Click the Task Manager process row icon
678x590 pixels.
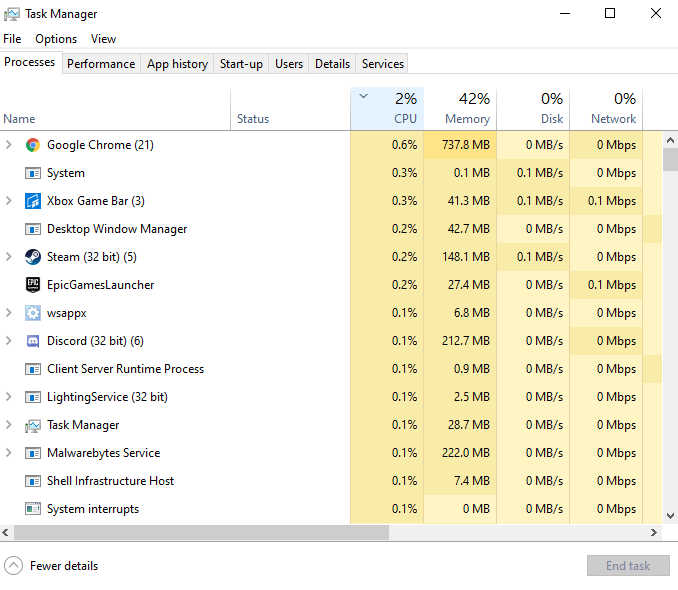point(33,426)
